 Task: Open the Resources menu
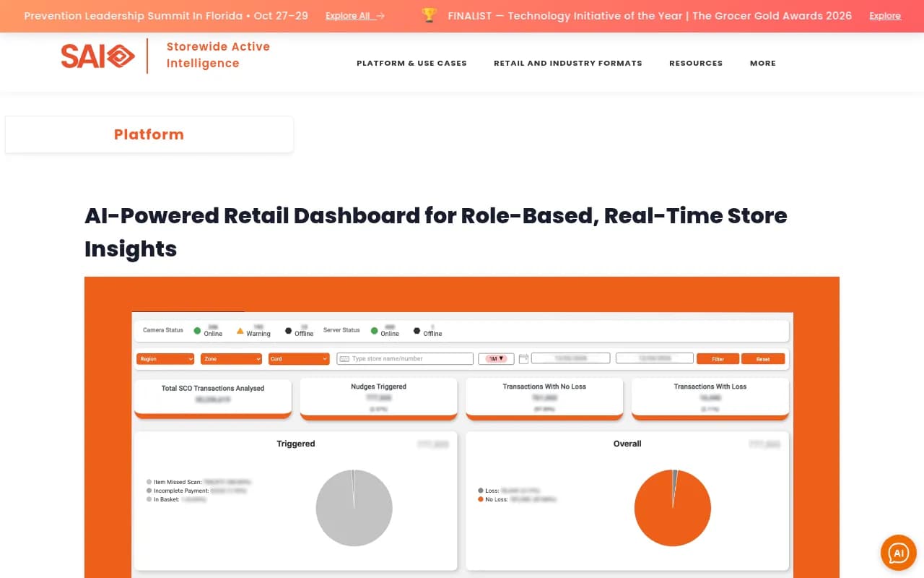pos(696,63)
